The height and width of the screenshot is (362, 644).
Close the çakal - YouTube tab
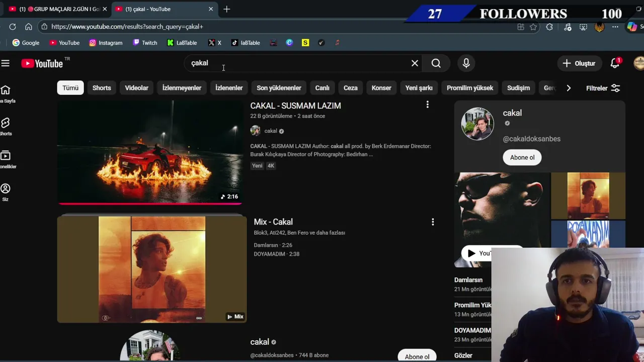coord(211,9)
